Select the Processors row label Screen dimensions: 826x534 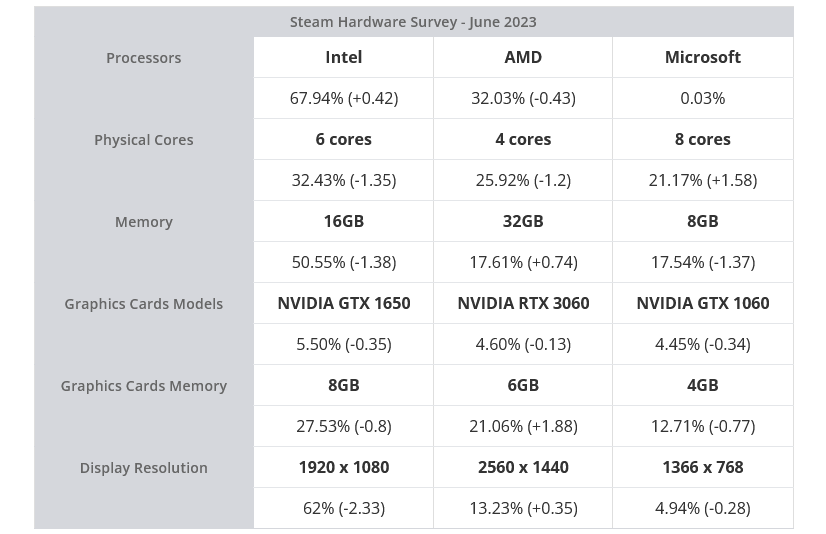click(x=144, y=58)
